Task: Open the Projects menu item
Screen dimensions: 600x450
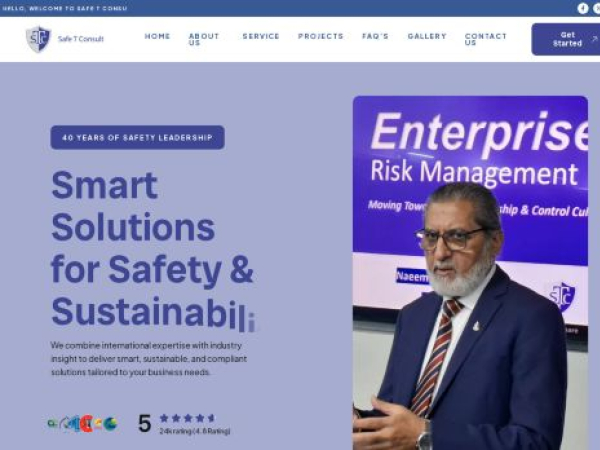Action: point(321,36)
